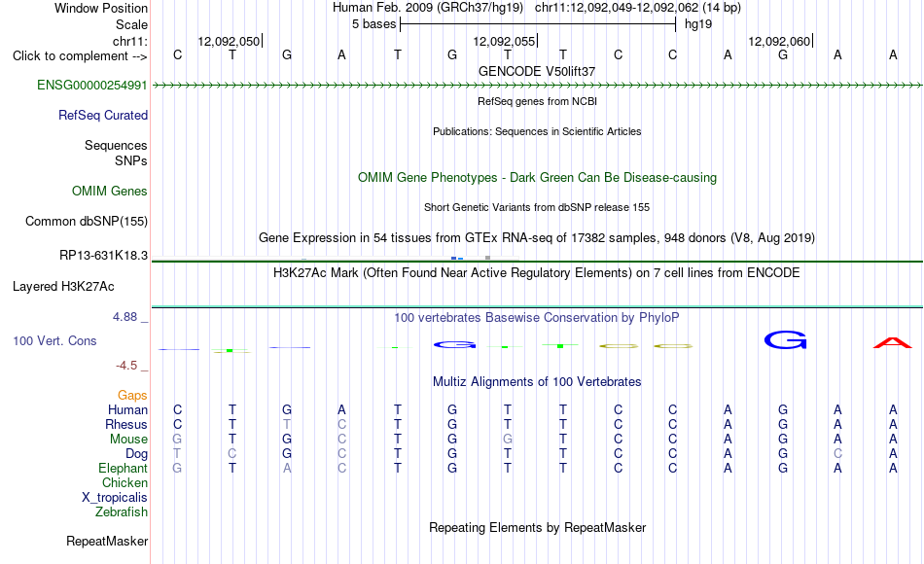
Task: Click the blue GTEx expression bars
Action: coord(457,258)
